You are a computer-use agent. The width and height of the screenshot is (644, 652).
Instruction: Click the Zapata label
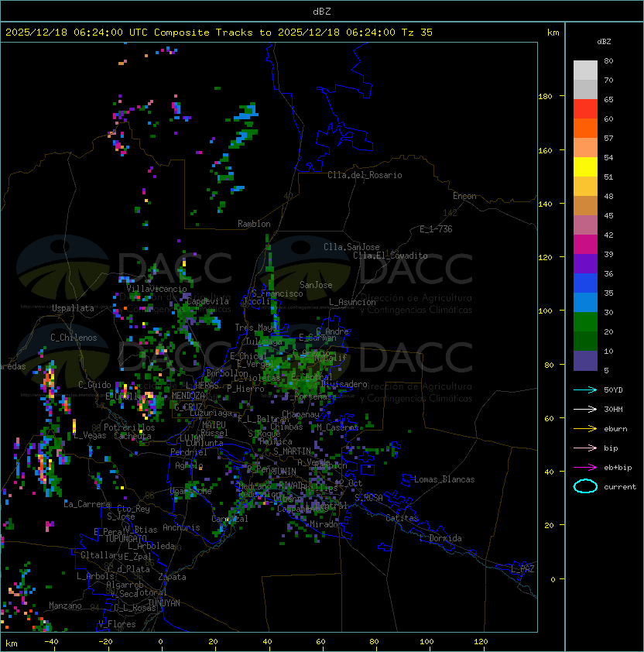[172, 577]
